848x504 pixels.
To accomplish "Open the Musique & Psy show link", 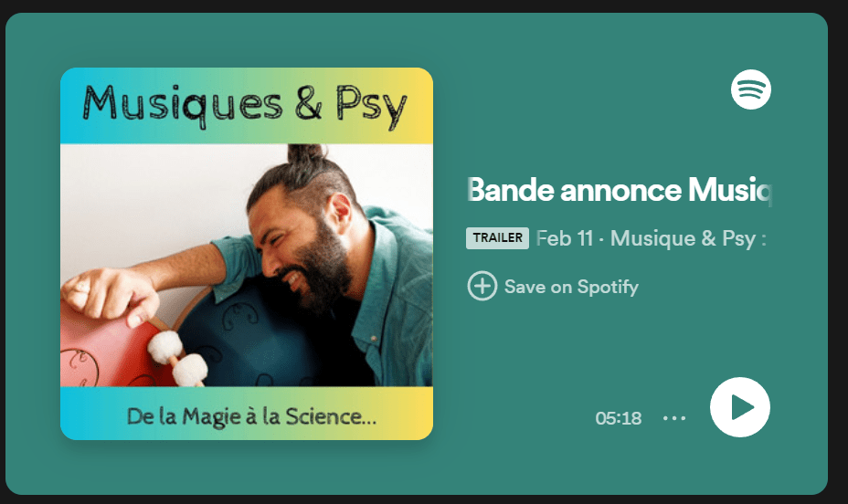I will pyautogui.click(x=688, y=238).
